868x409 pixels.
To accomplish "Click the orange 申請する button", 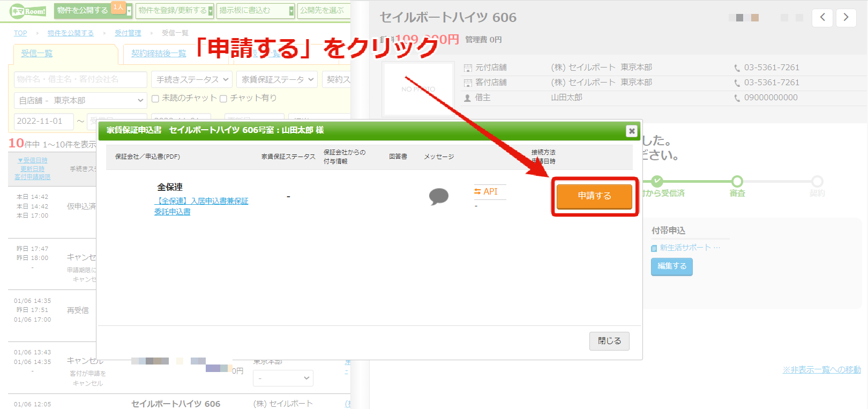I will (594, 196).
